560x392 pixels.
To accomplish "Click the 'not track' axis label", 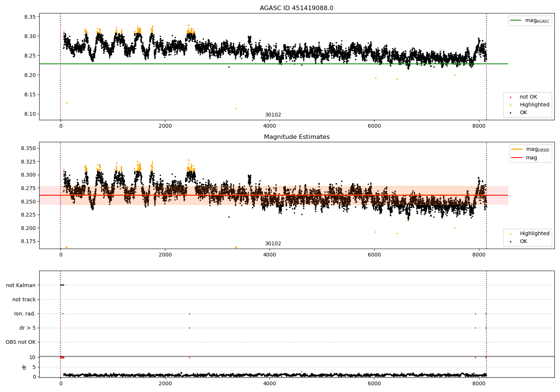I will click(x=24, y=299).
